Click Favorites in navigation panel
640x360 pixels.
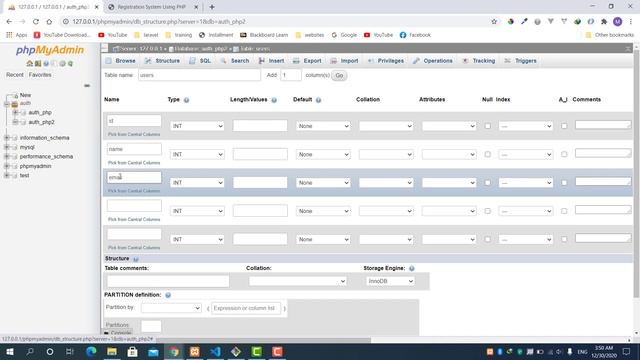coord(40,75)
